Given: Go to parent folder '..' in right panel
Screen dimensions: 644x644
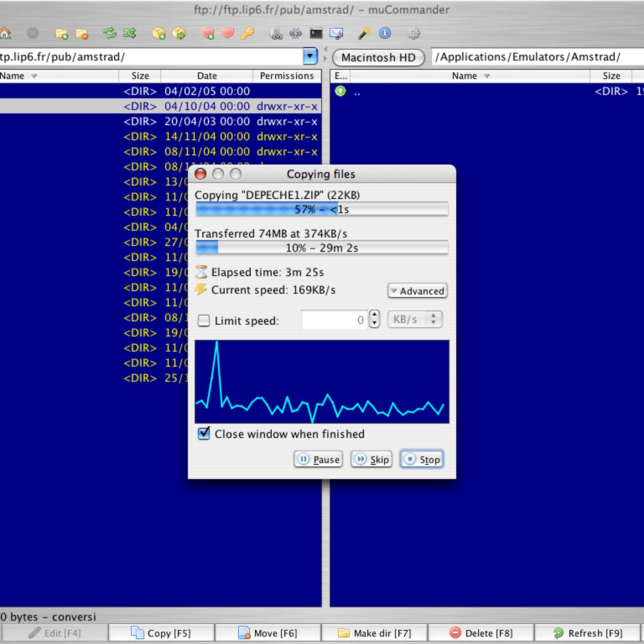Looking at the screenshot, I should [x=487, y=91].
